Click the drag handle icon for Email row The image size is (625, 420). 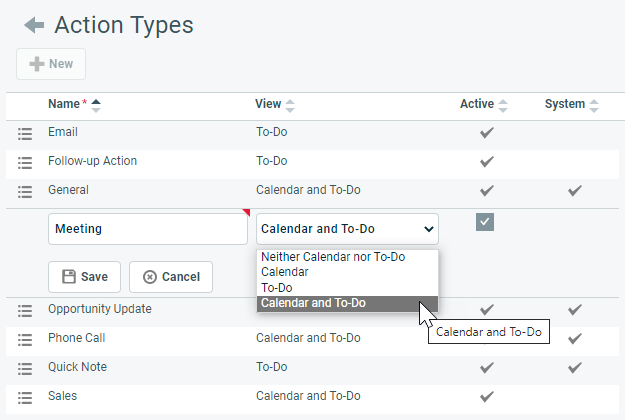point(25,133)
